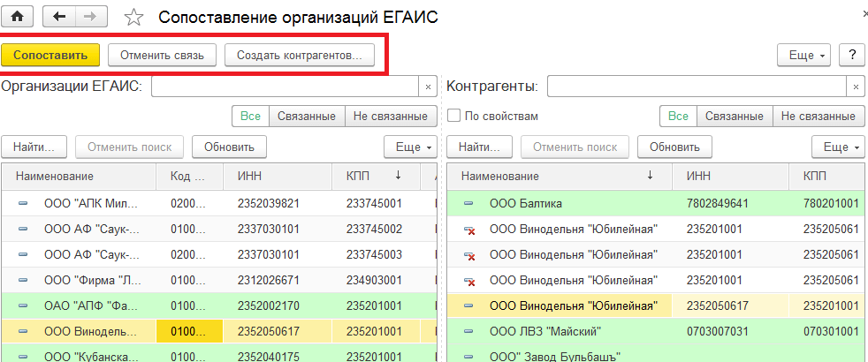Clear the Контрагенты search field
This screenshot has width=868, height=362.
click(x=856, y=87)
